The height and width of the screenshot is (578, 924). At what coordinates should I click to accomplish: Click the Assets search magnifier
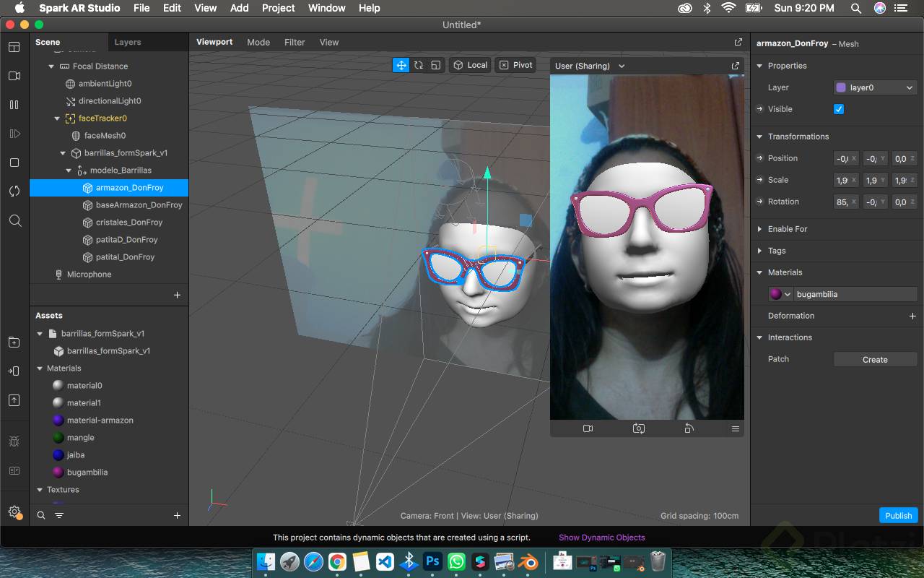[41, 515]
